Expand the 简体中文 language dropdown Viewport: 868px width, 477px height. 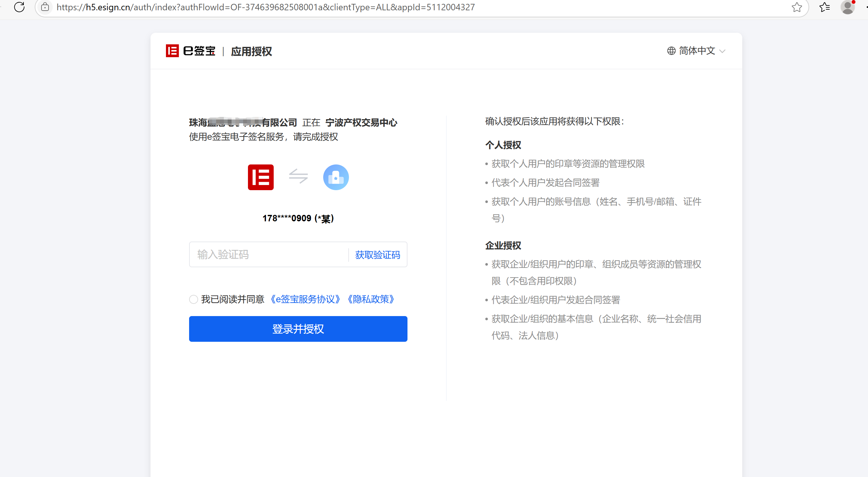[697, 51]
